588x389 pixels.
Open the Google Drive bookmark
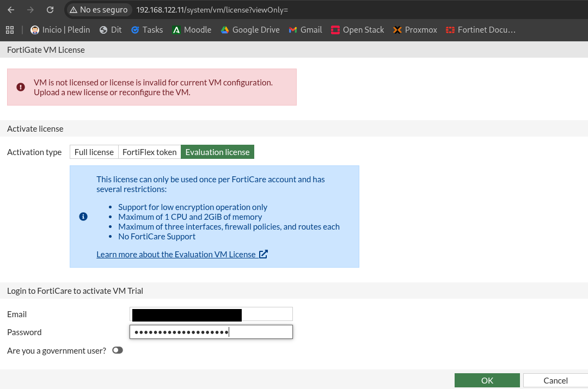click(250, 30)
